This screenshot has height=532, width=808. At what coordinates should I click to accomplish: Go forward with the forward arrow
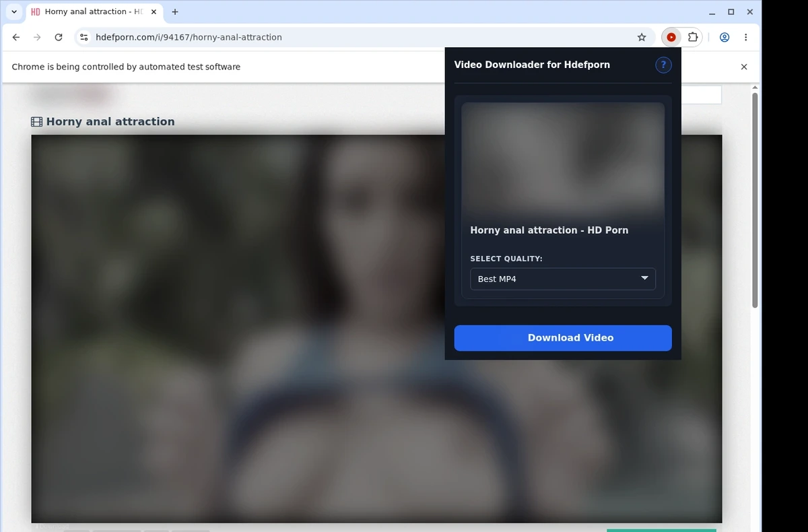[37, 38]
